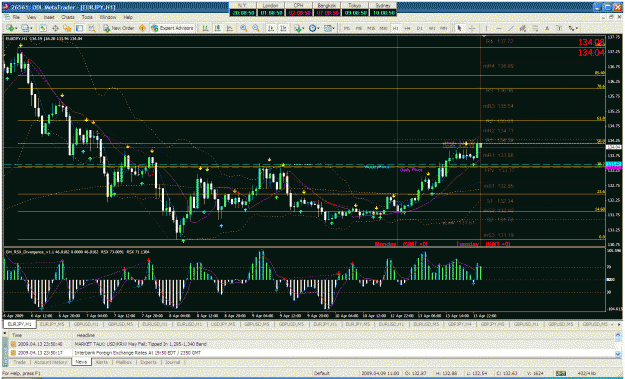The image size is (625, 379).
Task: Toggle the Data Window icon
Action: pyautogui.click(x=55, y=28)
